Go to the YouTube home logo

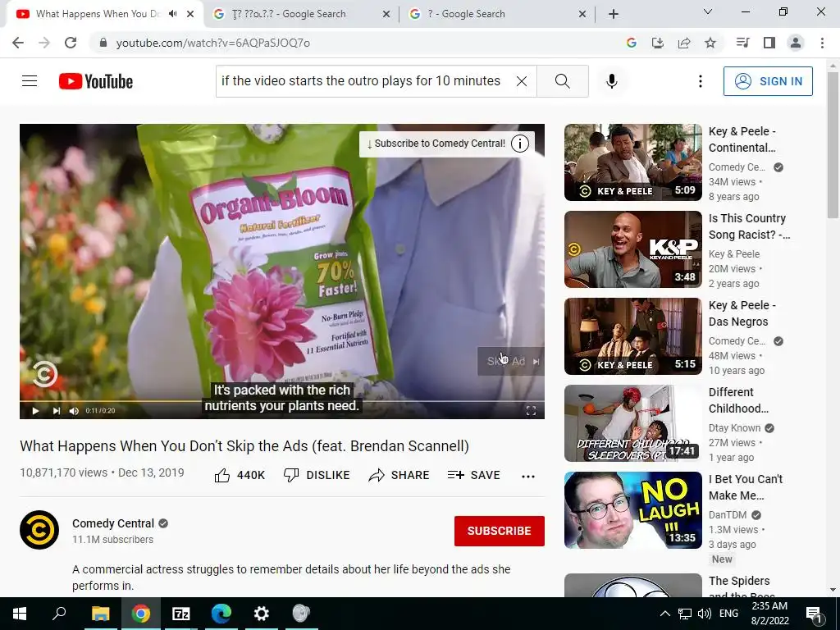[x=96, y=81]
